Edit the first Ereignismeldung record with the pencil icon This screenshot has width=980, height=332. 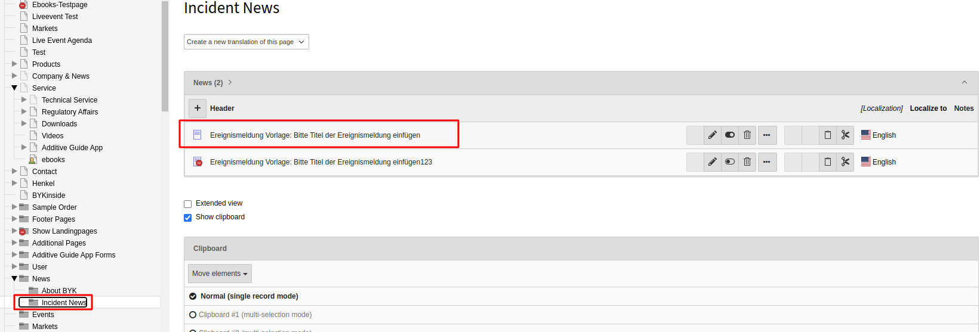click(713, 135)
